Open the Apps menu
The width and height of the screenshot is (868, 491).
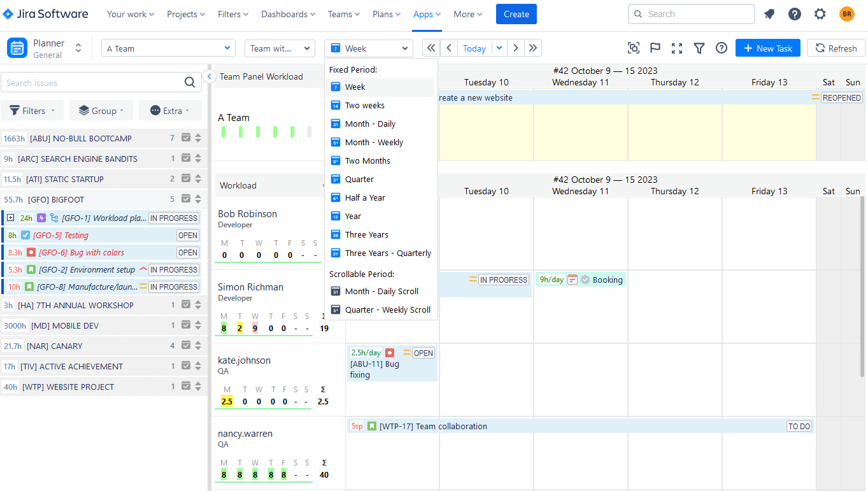click(427, 14)
